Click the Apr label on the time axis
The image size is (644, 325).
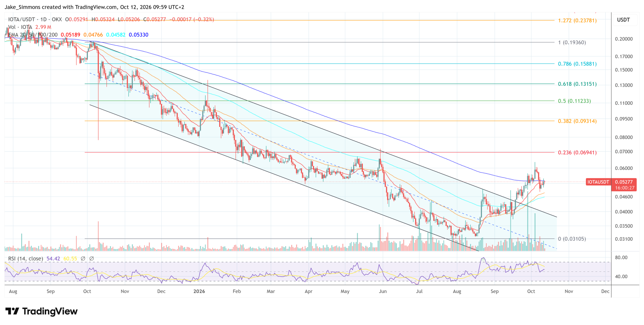tap(308, 291)
